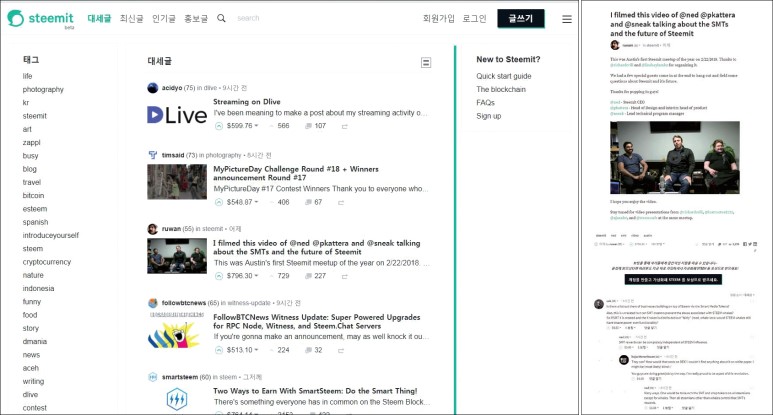Resteem the Streaming on Dlive post

click(x=345, y=126)
